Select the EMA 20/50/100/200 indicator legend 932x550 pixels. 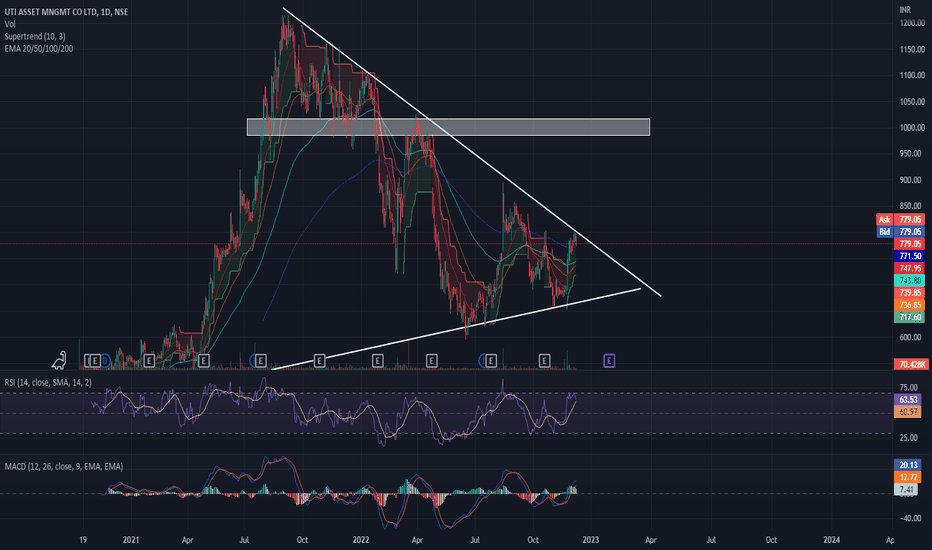click(39, 49)
